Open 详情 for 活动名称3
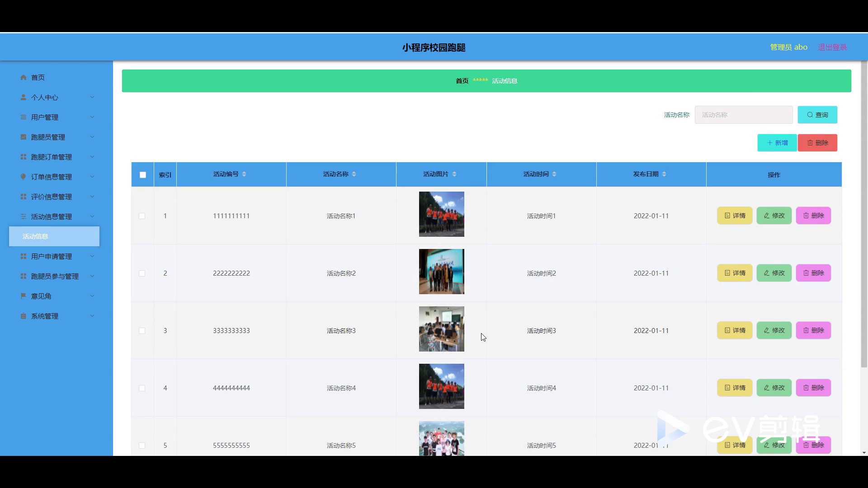868x488 pixels. point(735,330)
